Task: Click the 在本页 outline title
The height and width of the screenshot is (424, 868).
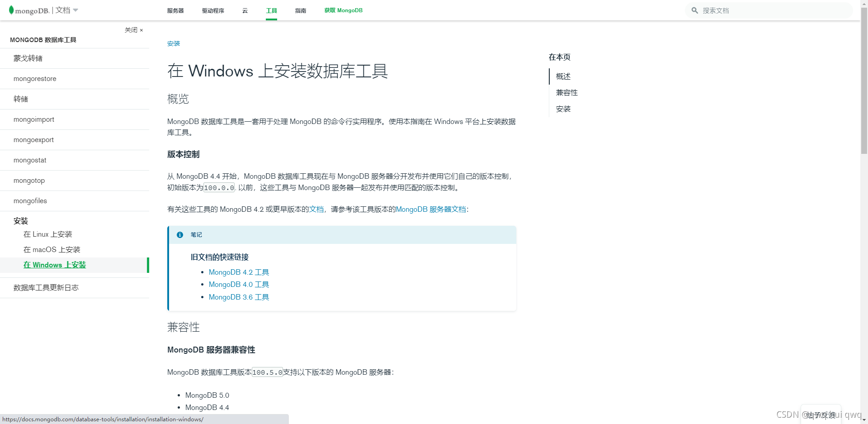Action: coord(560,57)
